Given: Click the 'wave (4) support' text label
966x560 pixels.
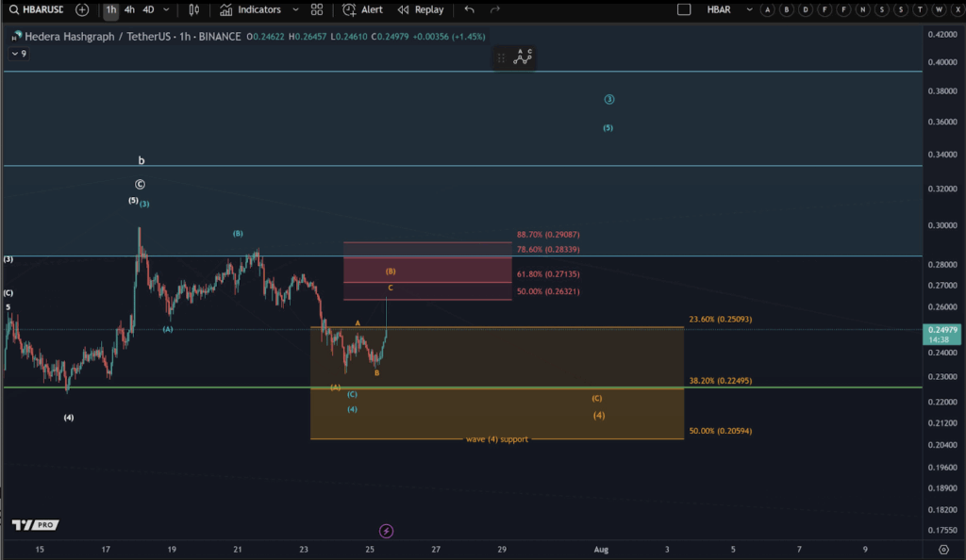Looking at the screenshot, I should click(496, 439).
